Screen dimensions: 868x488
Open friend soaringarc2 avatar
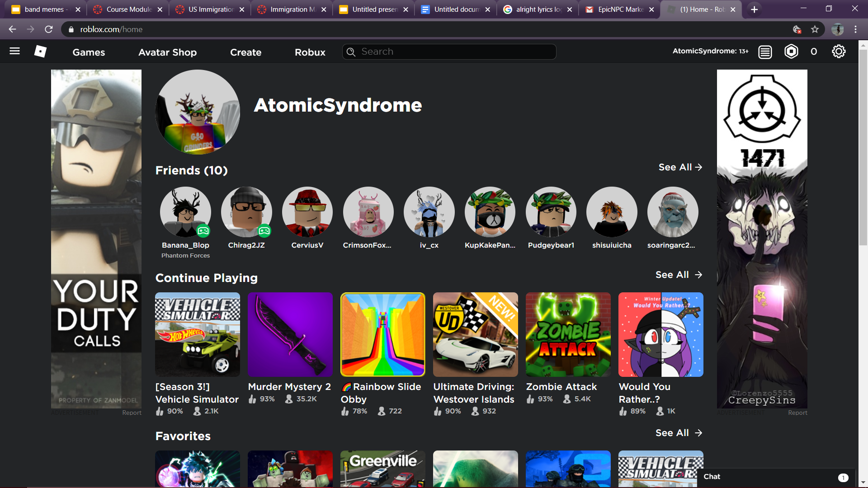point(673,212)
